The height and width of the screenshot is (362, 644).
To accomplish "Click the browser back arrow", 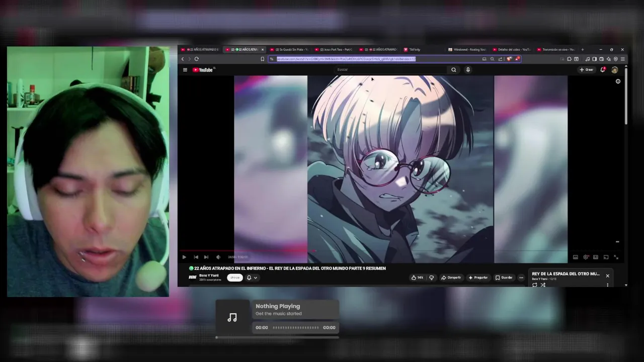I will (x=183, y=59).
